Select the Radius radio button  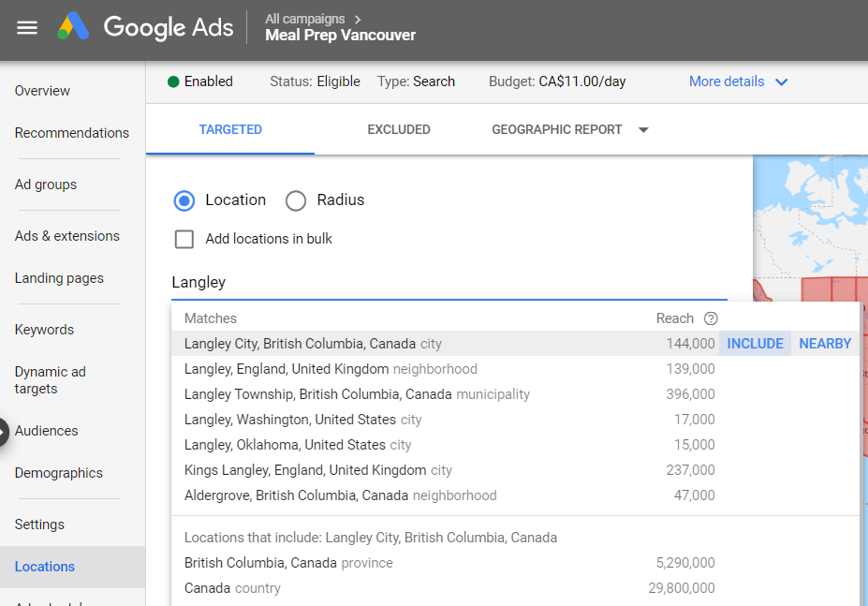(296, 200)
